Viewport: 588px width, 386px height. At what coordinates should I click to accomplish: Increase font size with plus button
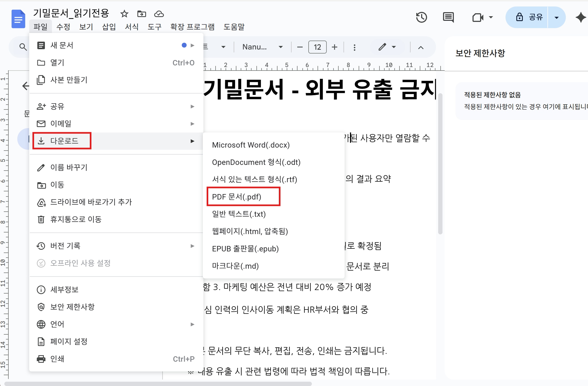(335, 47)
